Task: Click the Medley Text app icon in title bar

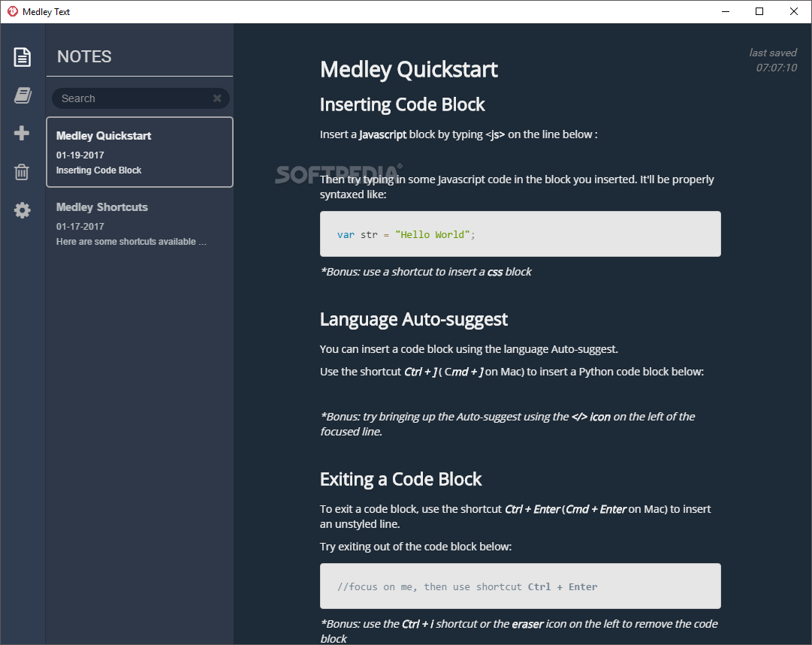Action: click(x=13, y=11)
